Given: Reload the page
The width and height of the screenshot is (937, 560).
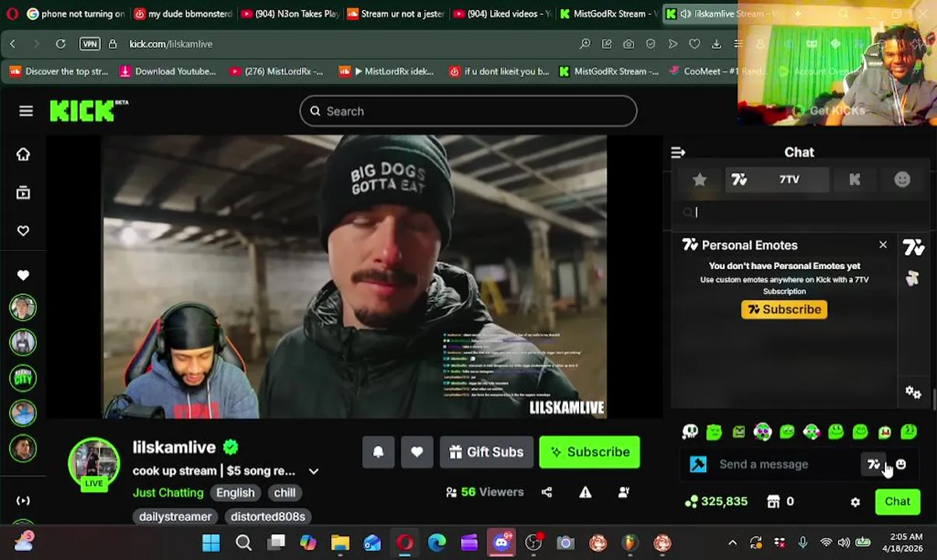Looking at the screenshot, I should (61, 44).
